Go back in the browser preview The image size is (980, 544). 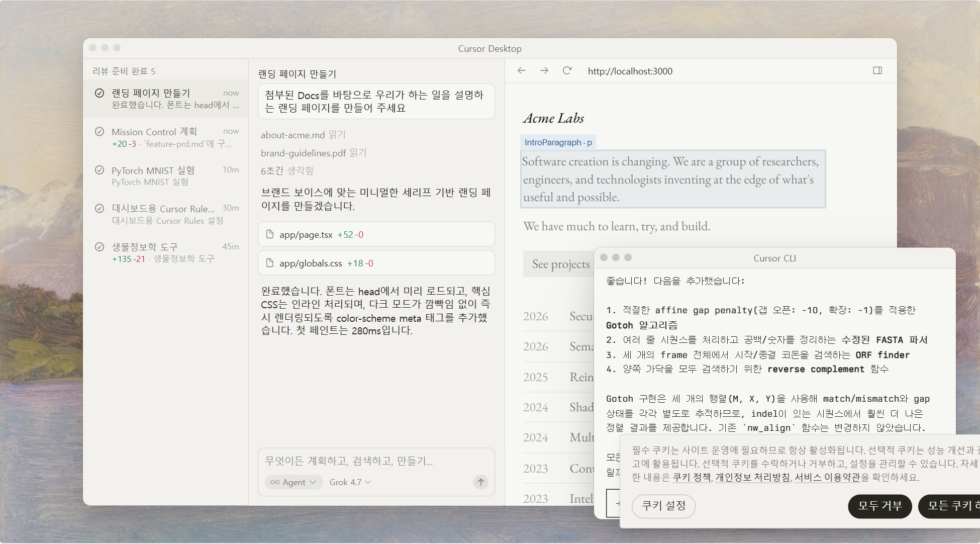(x=522, y=70)
